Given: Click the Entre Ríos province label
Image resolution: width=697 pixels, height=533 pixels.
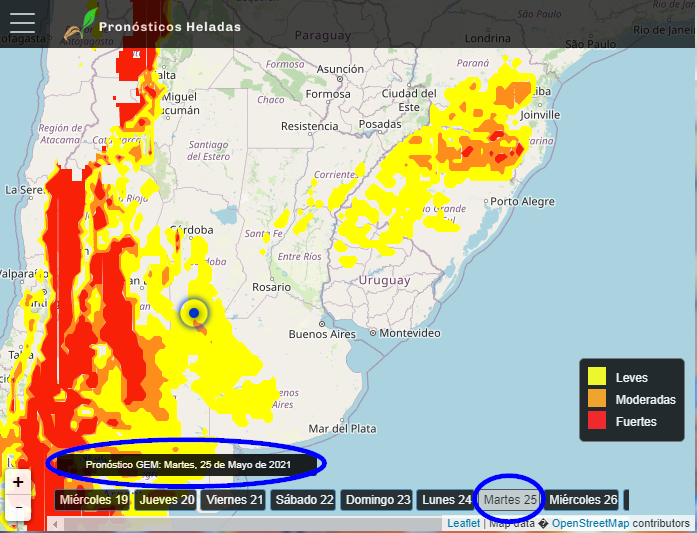Looking at the screenshot, I should tap(300, 256).
